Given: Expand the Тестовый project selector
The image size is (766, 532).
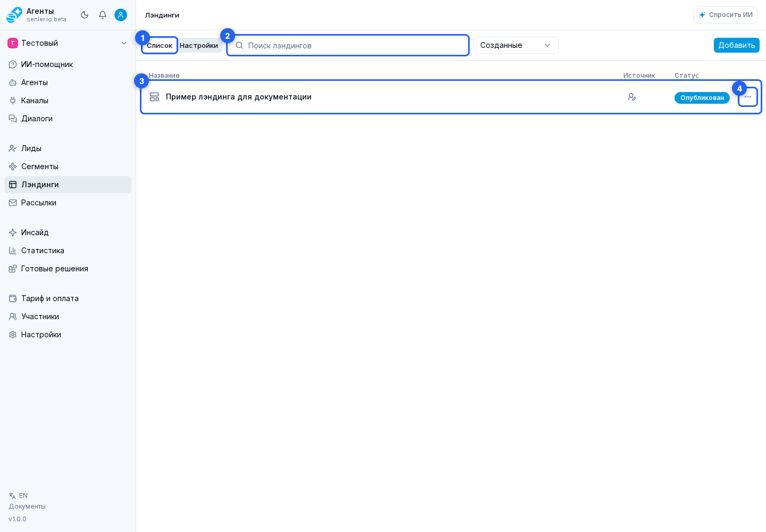Looking at the screenshot, I should [68, 43].
